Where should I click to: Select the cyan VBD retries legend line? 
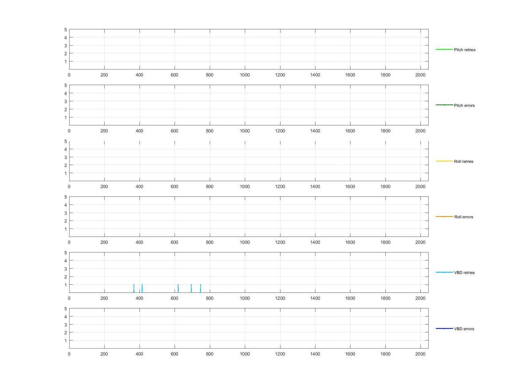tap(444, 272)
